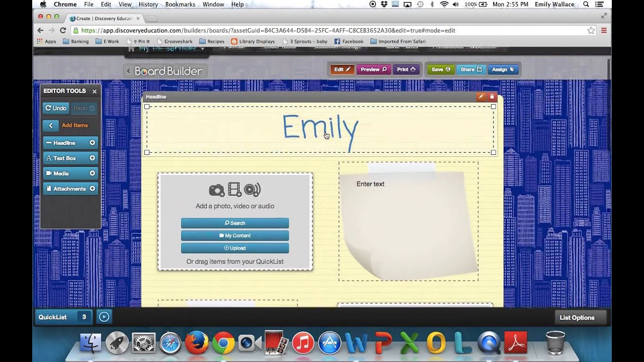Open Finder from the Dock

[x=91, y=344]
